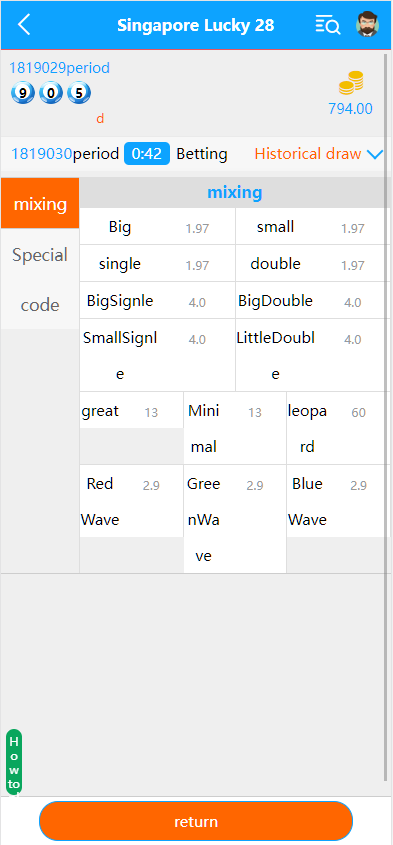393x845 pixels.
Task: Expand the Historical draw chevron
Action: coord(374,155)
